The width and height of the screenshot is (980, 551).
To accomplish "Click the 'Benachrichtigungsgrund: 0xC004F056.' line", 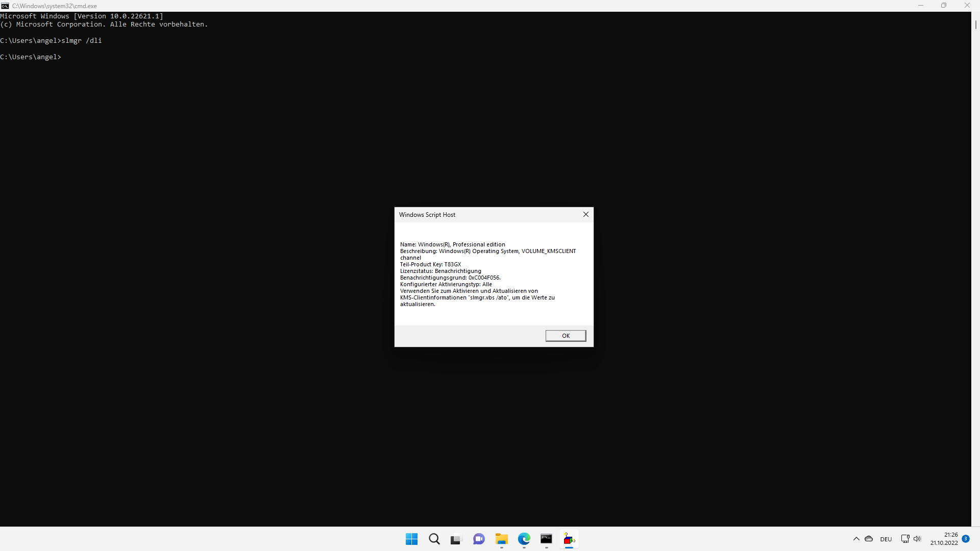I will coord(450,278).
